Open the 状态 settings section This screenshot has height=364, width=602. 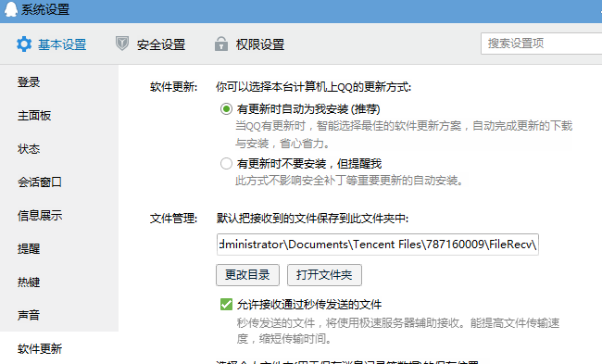point(29,148)
